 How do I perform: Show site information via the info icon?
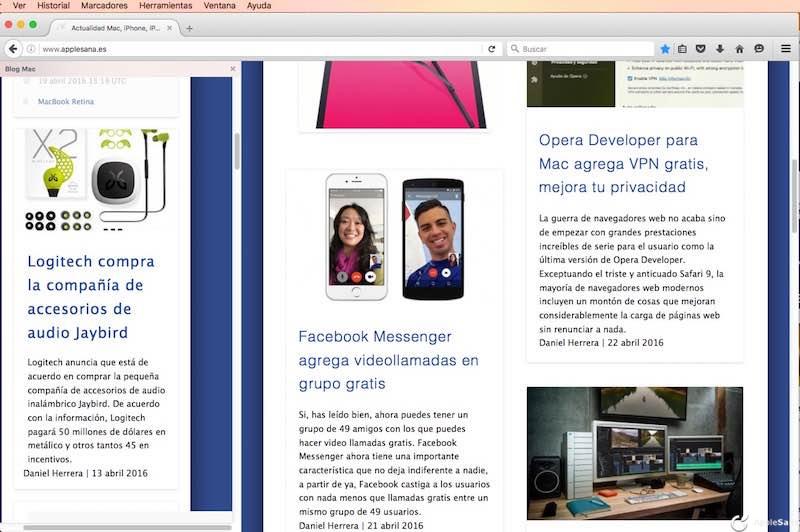click(x=31, y=49)
